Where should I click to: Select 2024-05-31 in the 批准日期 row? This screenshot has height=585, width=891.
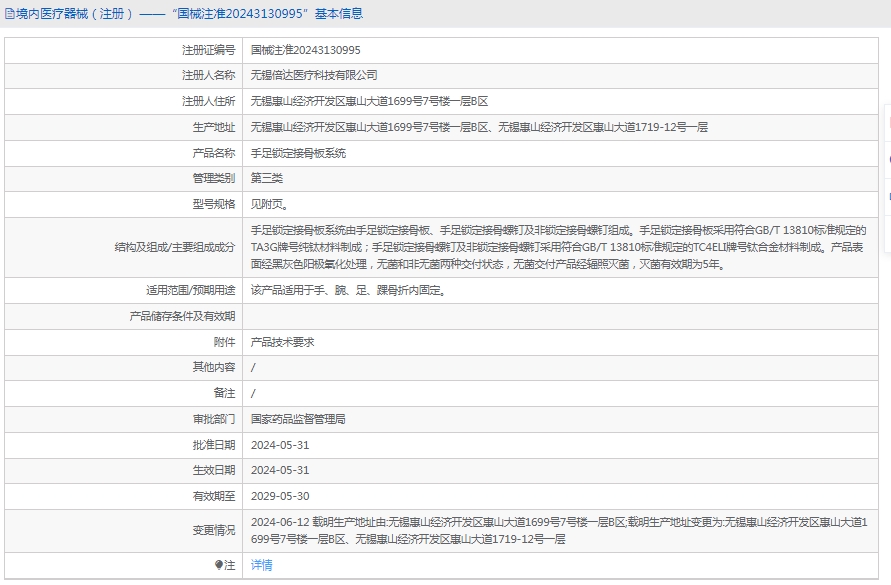280,445
